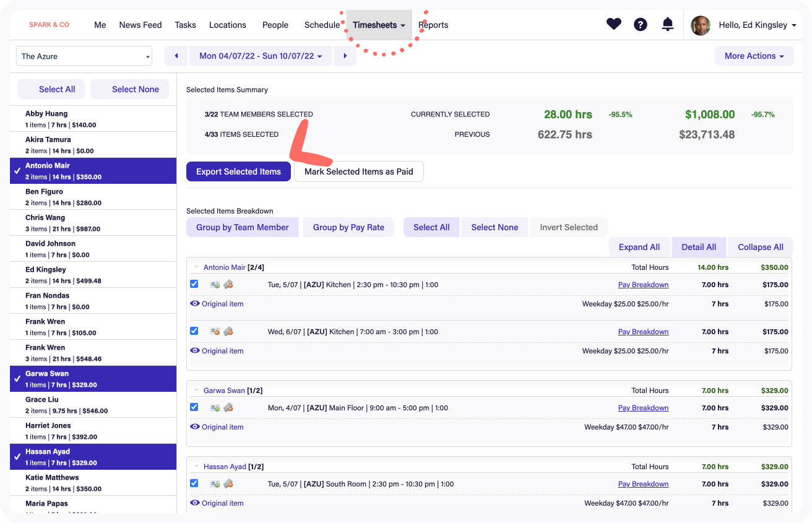The width and height of the screenshot is (812, 523).
Task: Open News Feed page
Action: (140, 25)
